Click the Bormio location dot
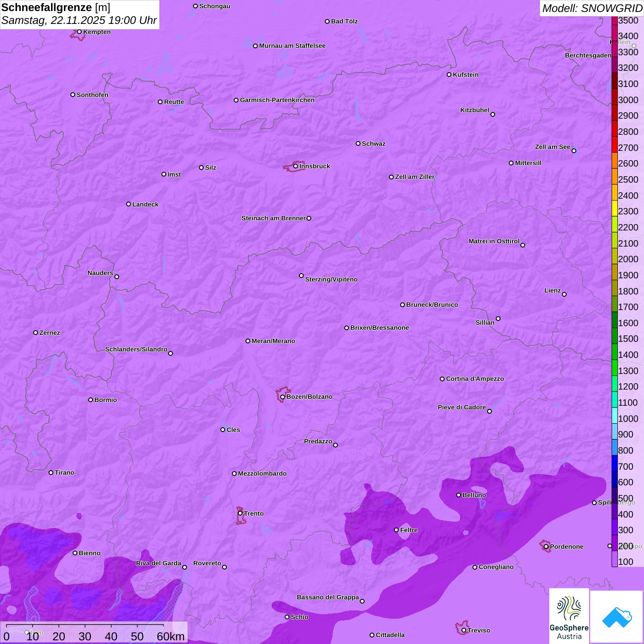Image resolution: width=644 pixels, height=644 pixels. click(x=91, y=400)
